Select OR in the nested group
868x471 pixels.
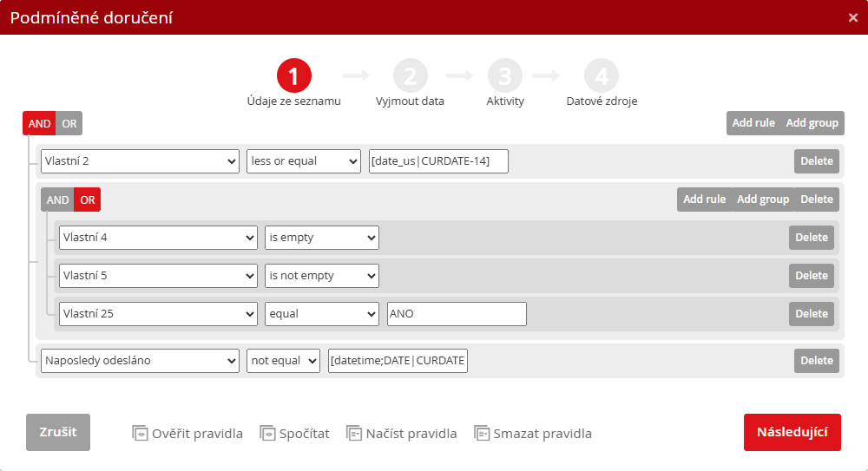[x=88, y=200]
